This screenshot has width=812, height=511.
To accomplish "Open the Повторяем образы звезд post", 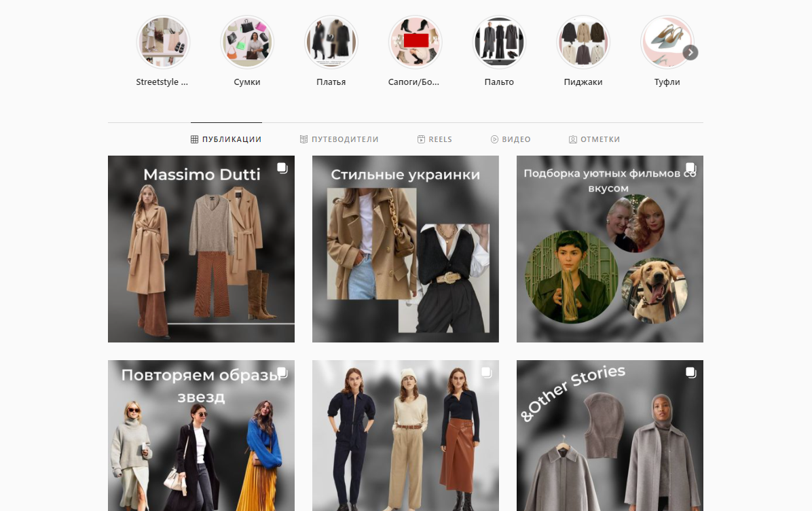I will click(201, 435).
